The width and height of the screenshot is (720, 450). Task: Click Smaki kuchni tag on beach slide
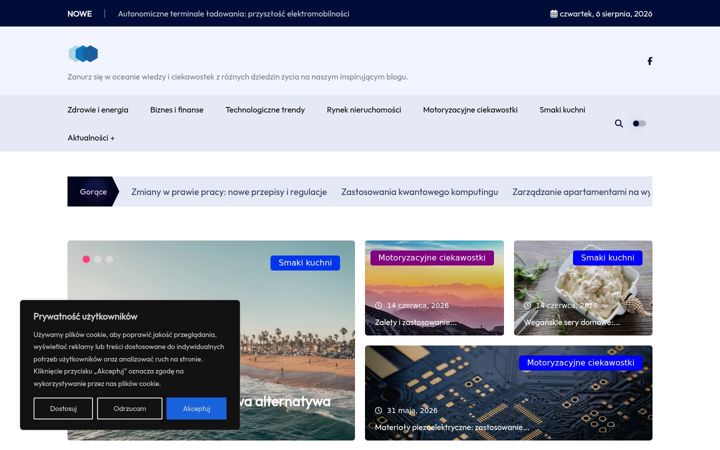pos(305,263)
